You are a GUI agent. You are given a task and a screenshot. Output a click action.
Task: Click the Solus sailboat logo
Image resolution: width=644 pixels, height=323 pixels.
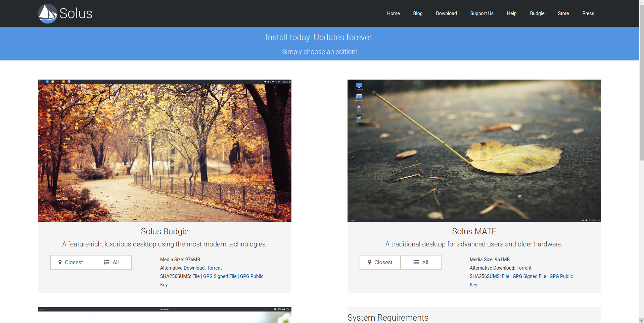65,13
